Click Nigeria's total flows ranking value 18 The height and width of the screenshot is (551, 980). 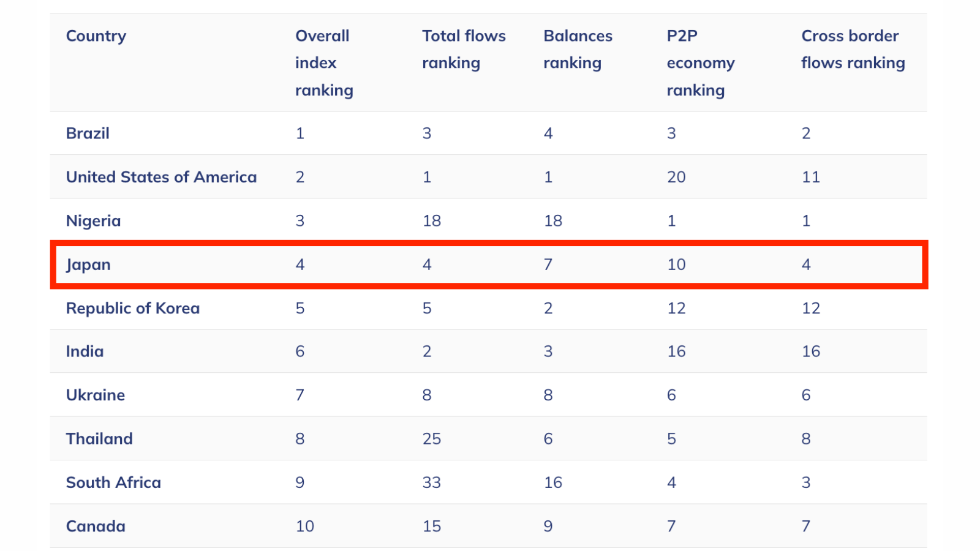coord(432,221)
